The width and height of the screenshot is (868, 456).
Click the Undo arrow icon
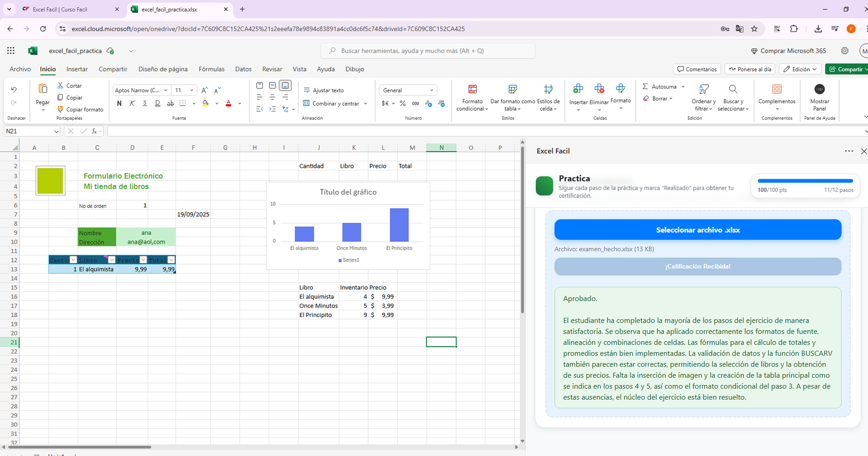(14, 90)
